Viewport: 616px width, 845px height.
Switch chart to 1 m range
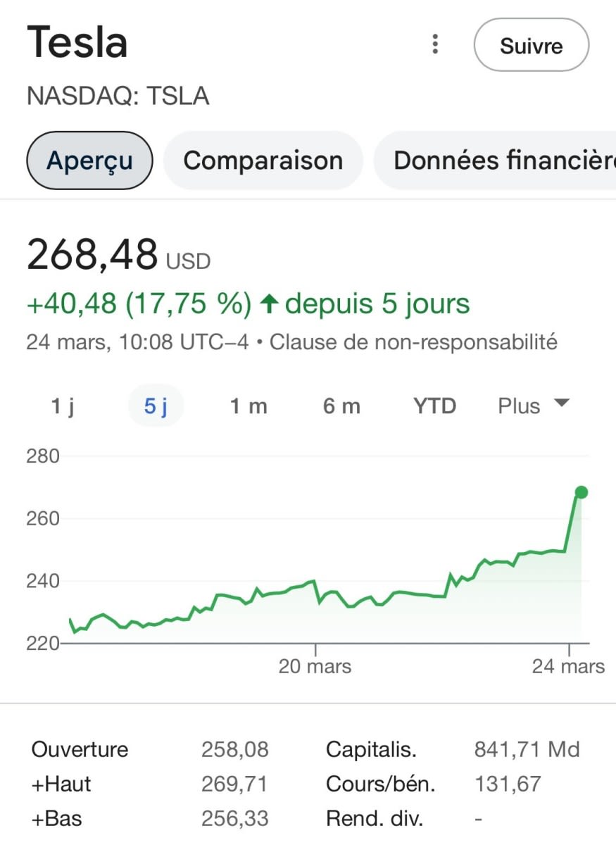point(249,406)
